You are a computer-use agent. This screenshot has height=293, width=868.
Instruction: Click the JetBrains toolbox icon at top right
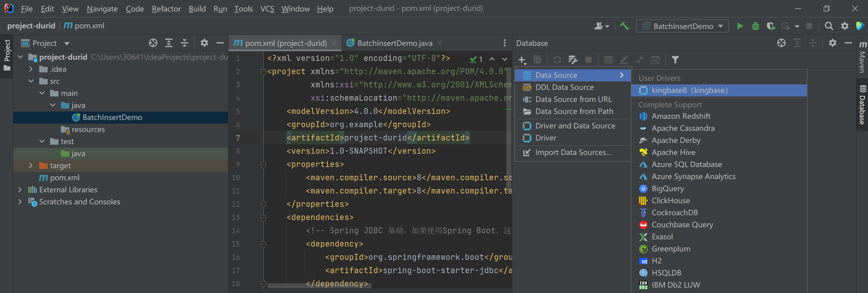click(x=860, y=26)
